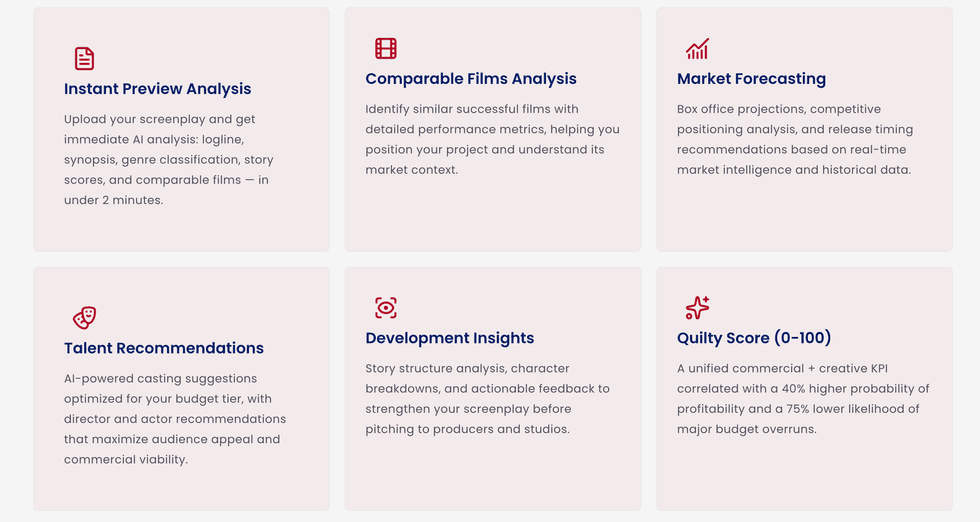Click empty space below Comparable Films Analysis text
Screen dimensions: 980x522
492,215
